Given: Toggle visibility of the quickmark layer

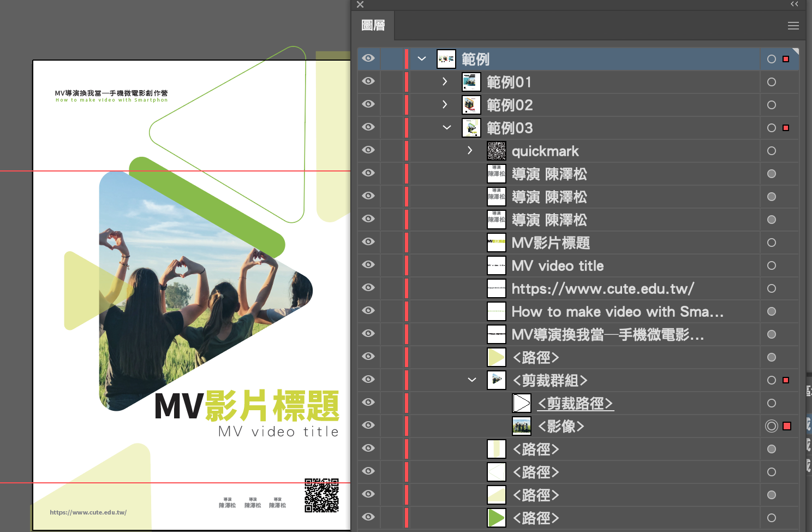Looking at the screenshot, I should (x=368, y=150).
